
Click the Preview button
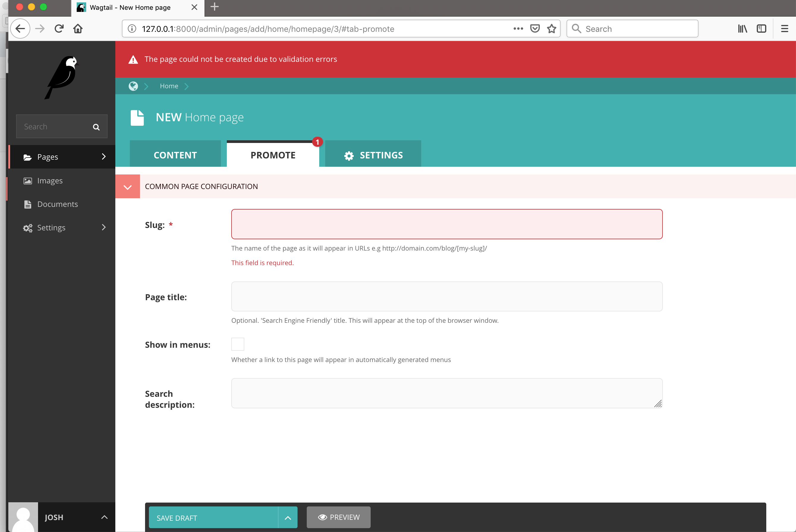(x=339, y=517)
